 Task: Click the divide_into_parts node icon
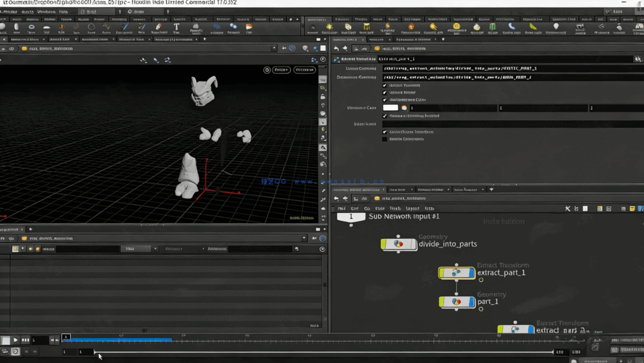click(398, 244)
